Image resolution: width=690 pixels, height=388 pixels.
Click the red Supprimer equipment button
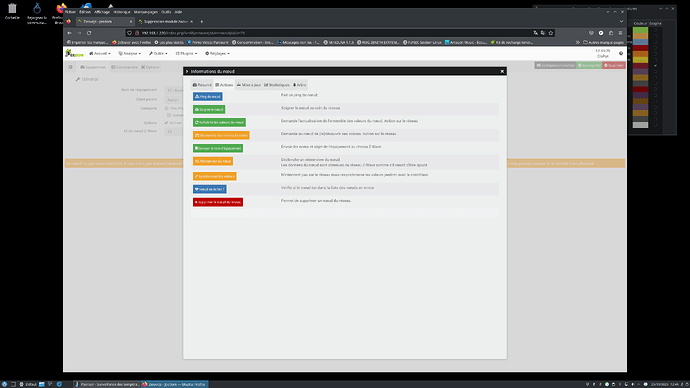point(614,65)
